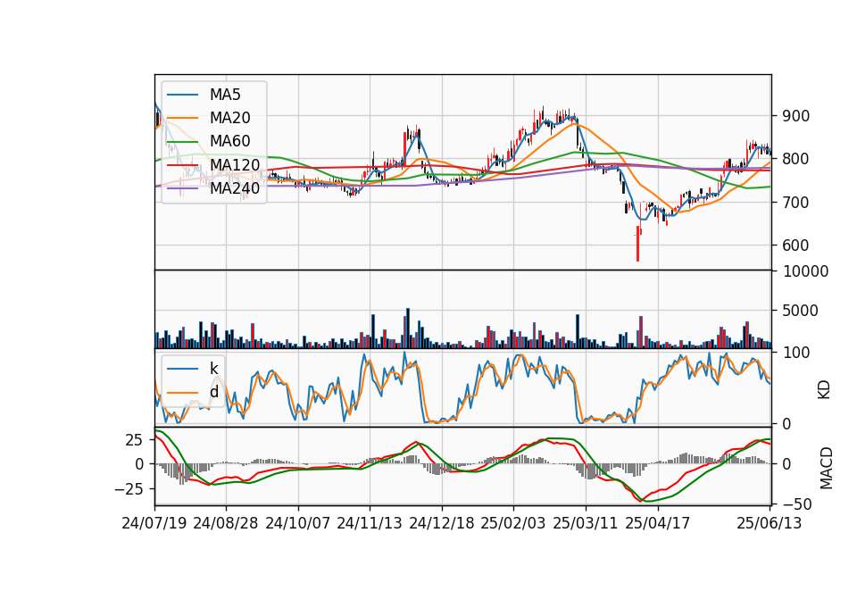Image resolution: width=857 pixels, height=616 pixels.
Task: Click the 25/02/03 date label
Action: tap(513, 523)
